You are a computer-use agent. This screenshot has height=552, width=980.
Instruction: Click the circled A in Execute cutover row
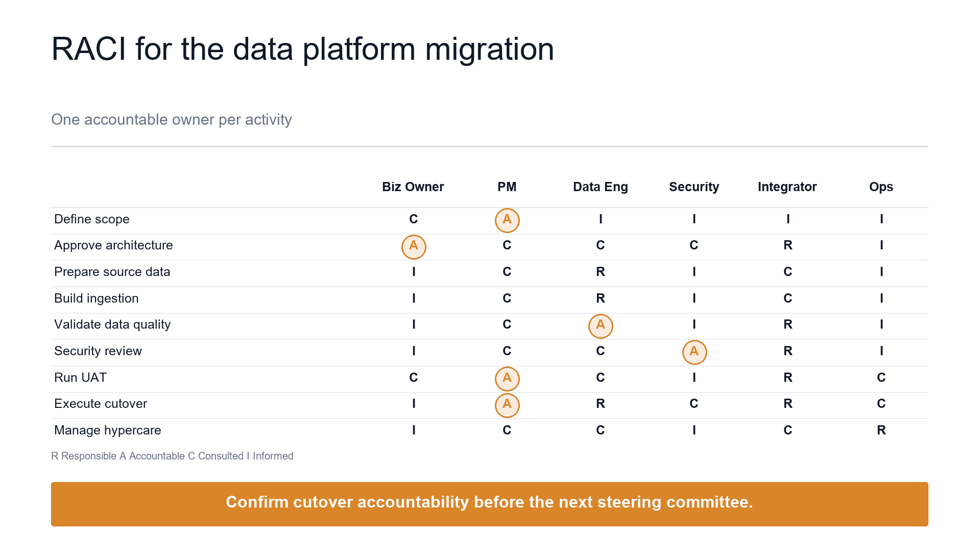(507, 405)
